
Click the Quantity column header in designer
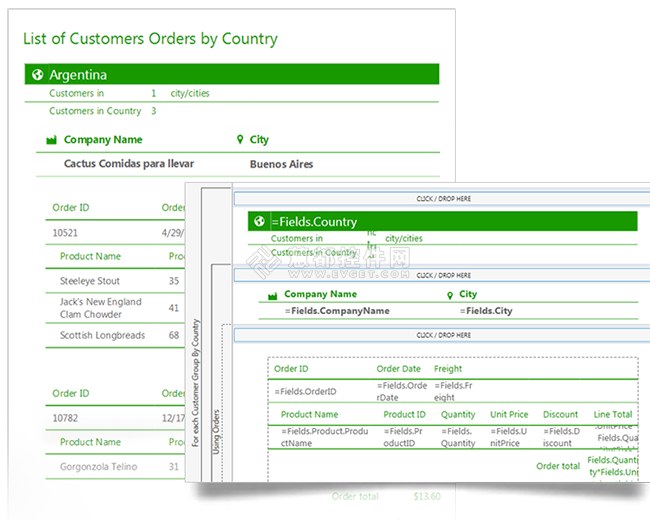[x=458, y=414]
